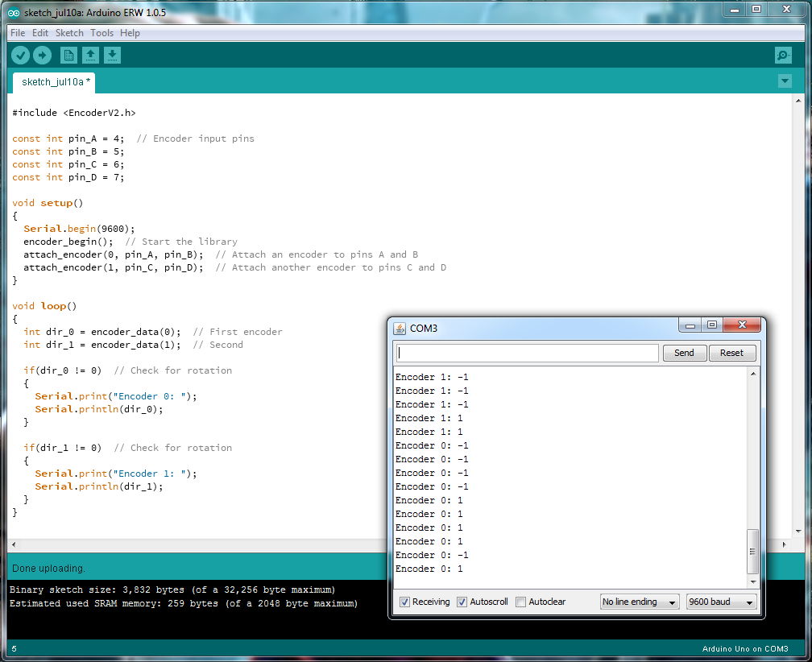Screen dimensions: 812x662
Task: Click the last 'Encoder 0: -1' output line
Action: tap(432, 555)
